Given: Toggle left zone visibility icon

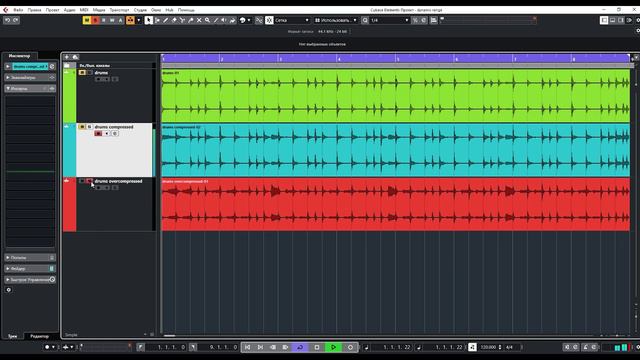Looking at the screenshot, I should point(604,20).
